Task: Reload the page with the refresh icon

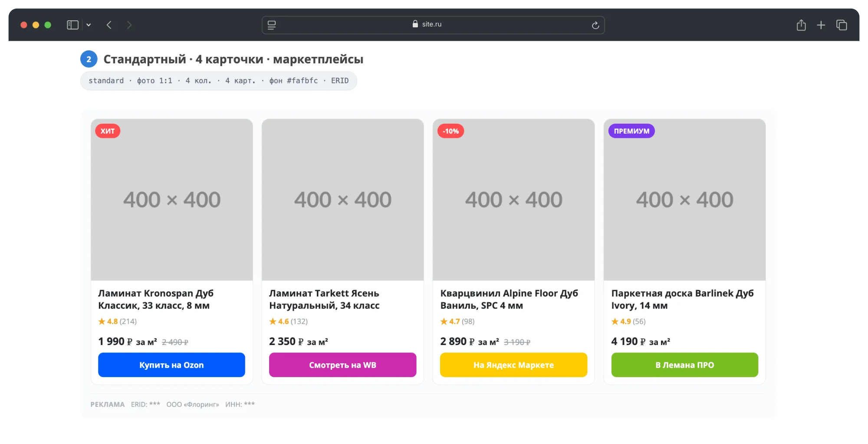Action: click(x=595, y=25)
